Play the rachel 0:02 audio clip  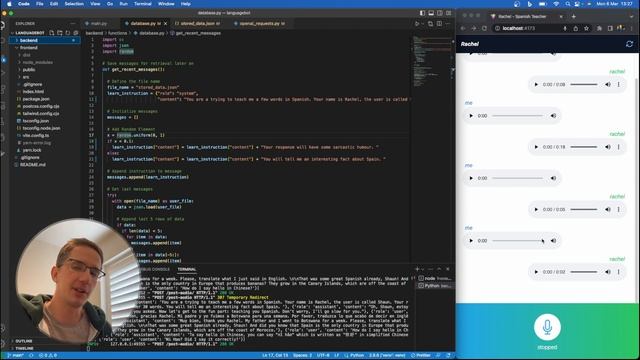(x=536, y=272)
